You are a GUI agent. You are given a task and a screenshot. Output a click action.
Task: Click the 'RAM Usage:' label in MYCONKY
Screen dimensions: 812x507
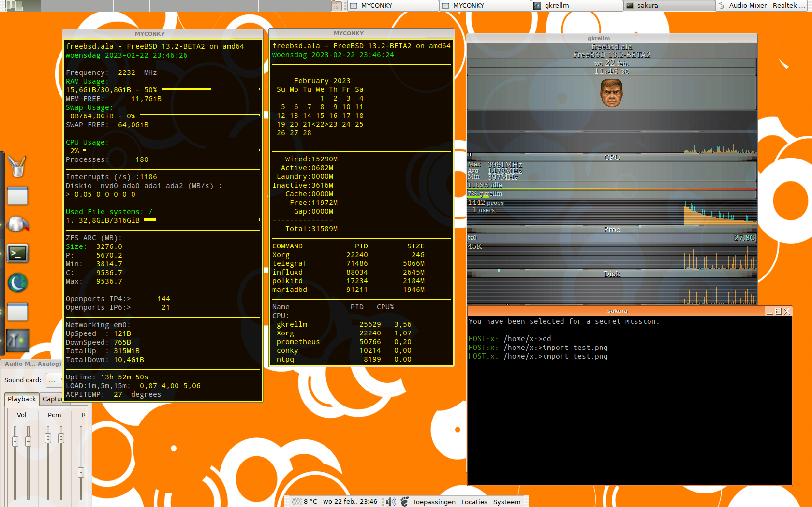[x=87, y=81]
